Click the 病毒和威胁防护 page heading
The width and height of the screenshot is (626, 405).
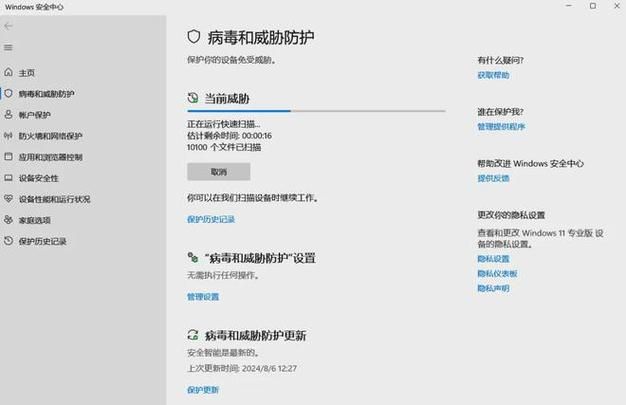261,38
